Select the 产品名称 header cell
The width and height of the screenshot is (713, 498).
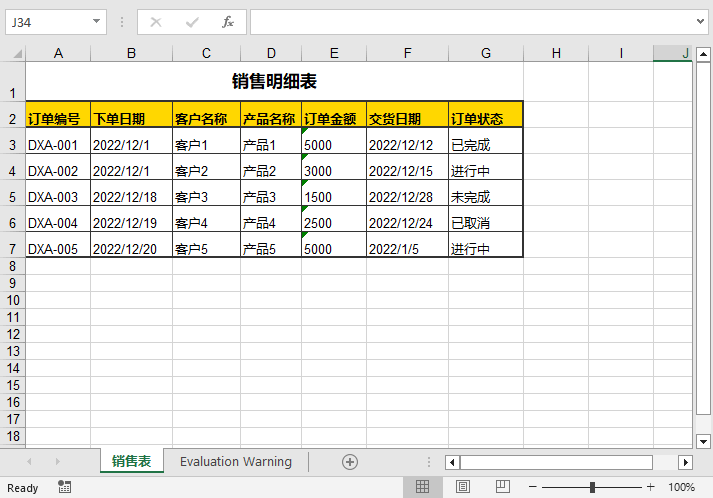pos(271,114)
